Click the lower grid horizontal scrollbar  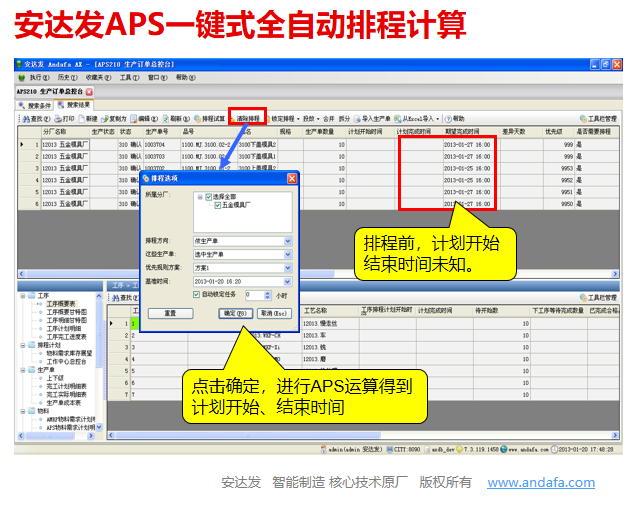coord(363,435)
